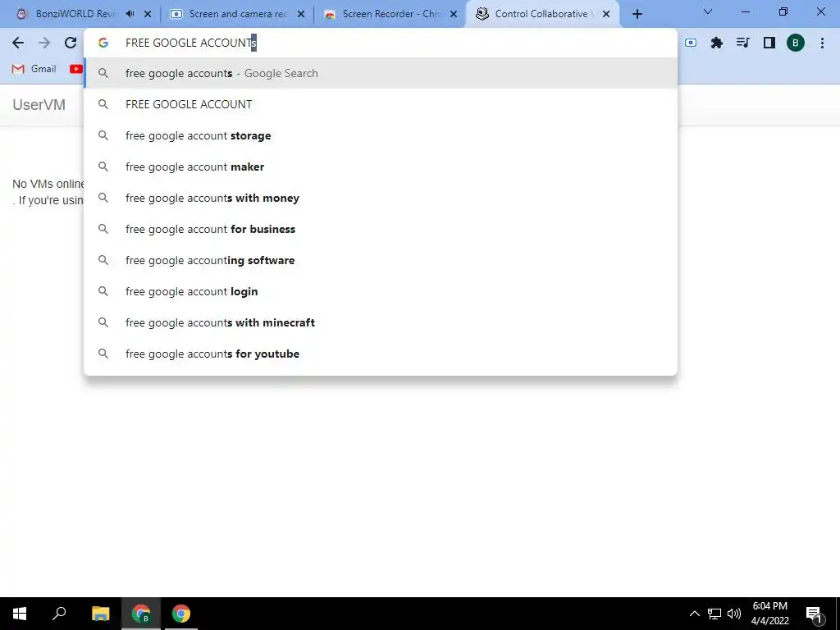Pick 'free google accounts with money' suggestion
Image resolution: width=840 pixels, height=630 pixels.
[x=381, y=198]
